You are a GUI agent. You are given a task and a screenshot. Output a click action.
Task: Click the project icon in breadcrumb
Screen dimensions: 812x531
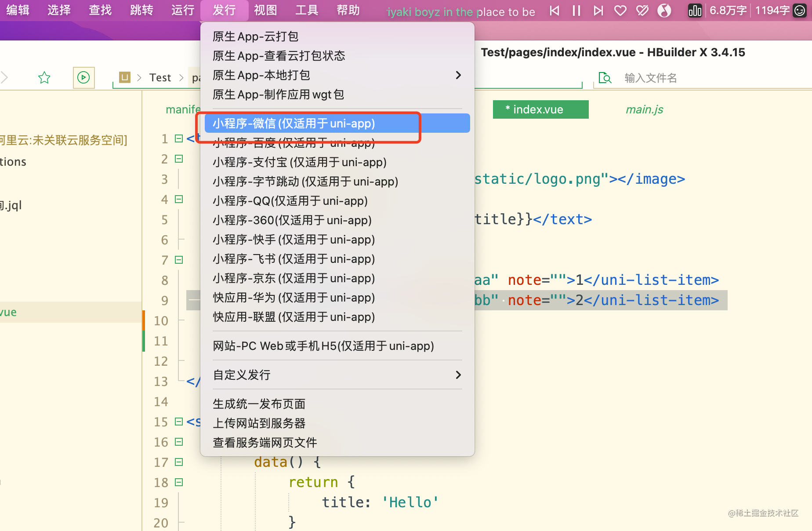pos(125,78)
